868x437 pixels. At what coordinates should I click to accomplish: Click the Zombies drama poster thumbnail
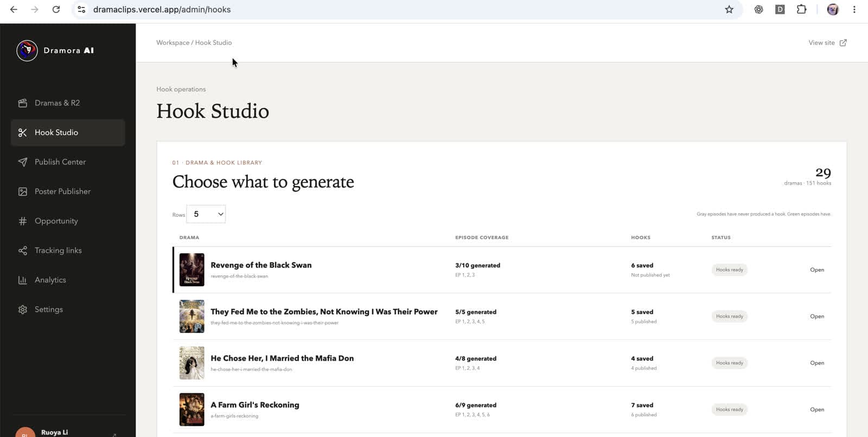click(192, 317)
